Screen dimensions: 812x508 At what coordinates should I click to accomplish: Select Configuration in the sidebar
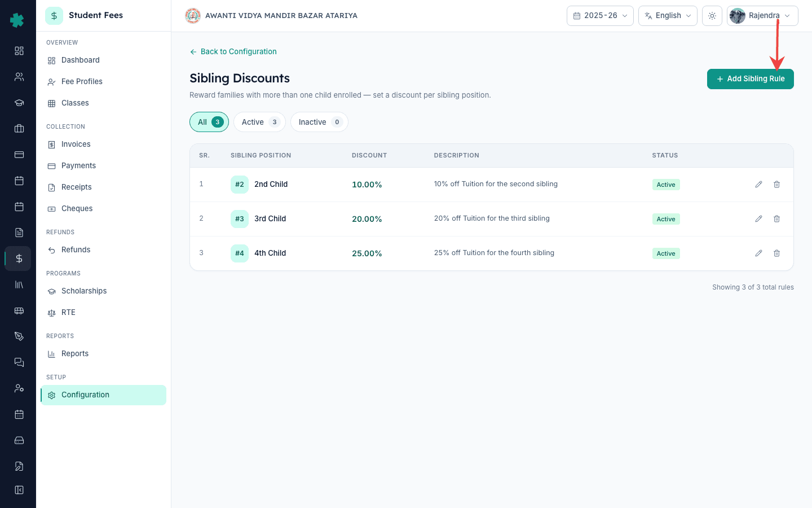click(x=103, y=395)
